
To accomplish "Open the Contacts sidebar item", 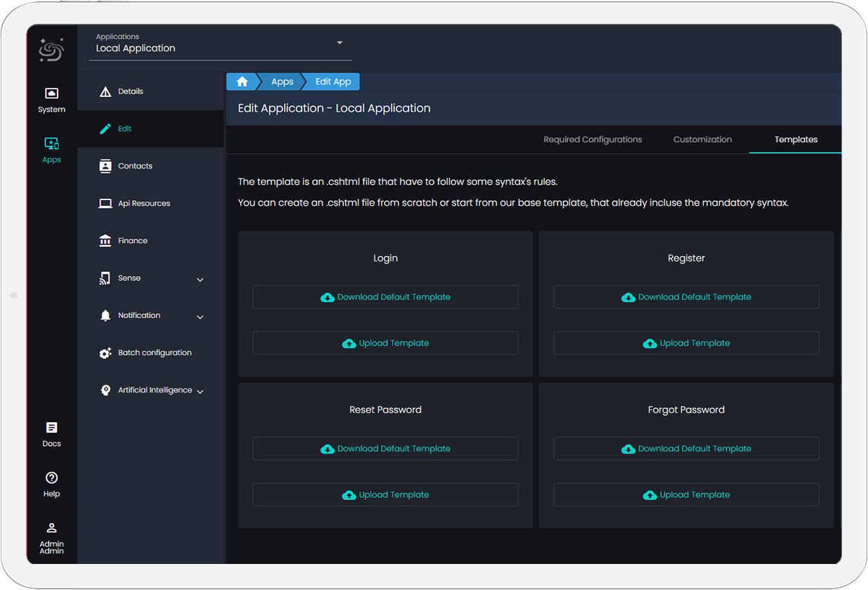I will pyautogui.click(x=135, y=166).
